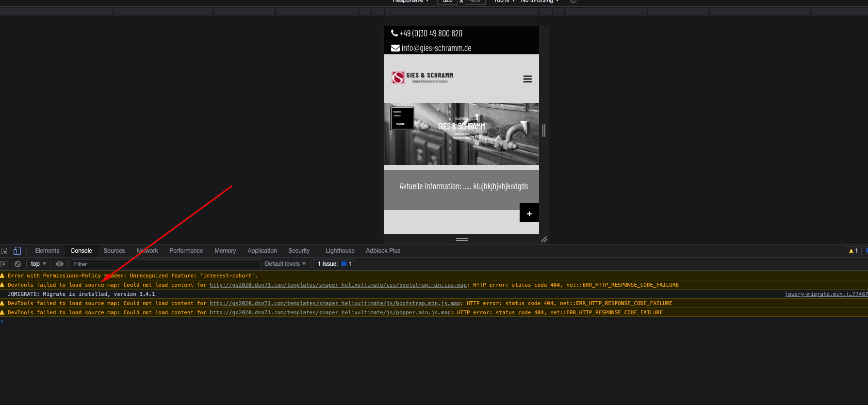Click the console prompt input line
The width and height of the screenshot is (868, 405).
(434, 322)
